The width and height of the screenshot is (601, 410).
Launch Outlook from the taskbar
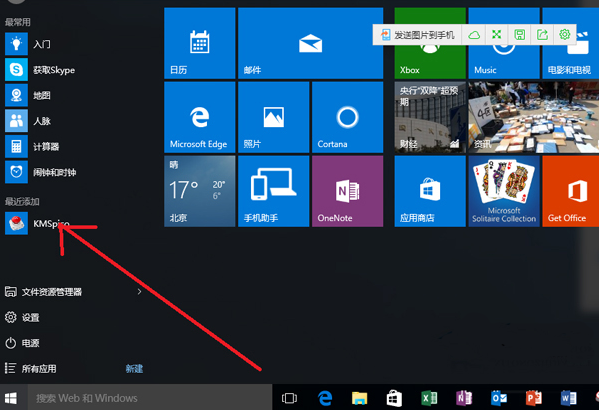pos(499,398)
